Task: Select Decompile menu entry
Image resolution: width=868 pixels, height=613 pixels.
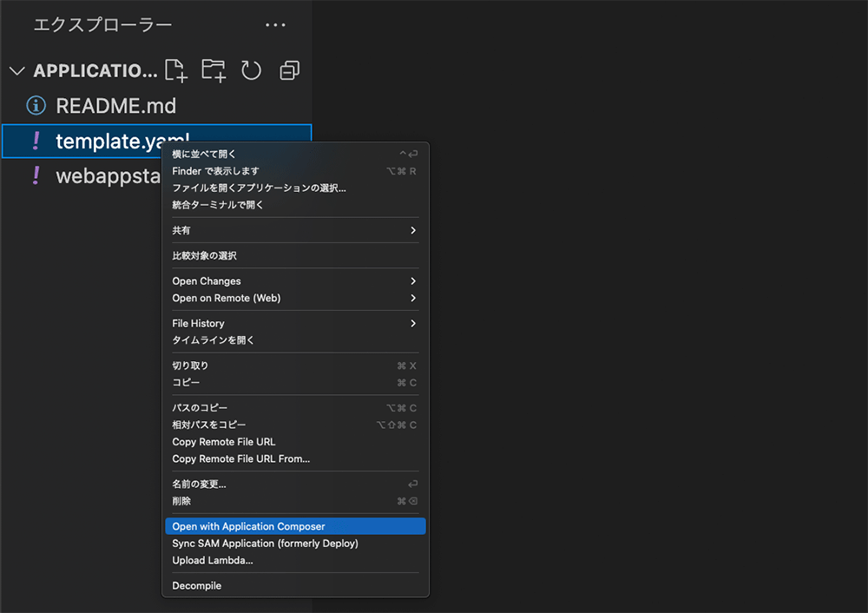Action: click(295, 586)
